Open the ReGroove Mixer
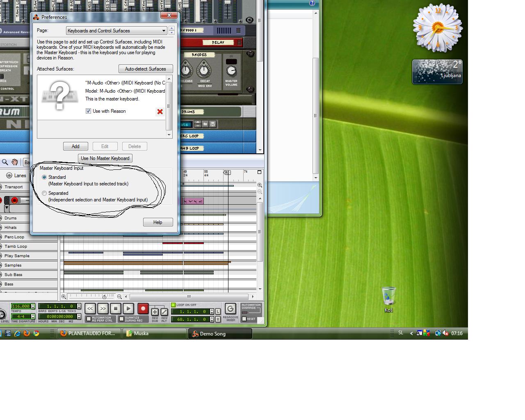Viewport: 525px width, 420px height. pos(230,308)
